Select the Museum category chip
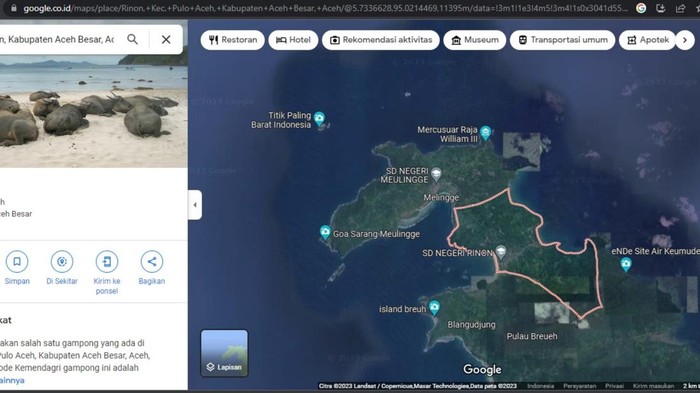Image resolution: width=700 pixels, height=393 pixels. (475, 40)
